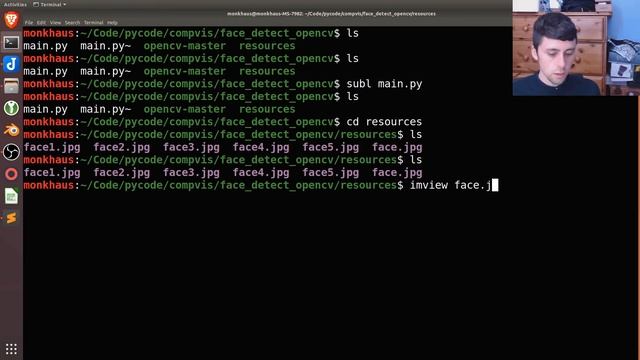Click 'face.jpg' in first resources ls output
The width and height of the screenshot is (640, 360).
(397, 147)
